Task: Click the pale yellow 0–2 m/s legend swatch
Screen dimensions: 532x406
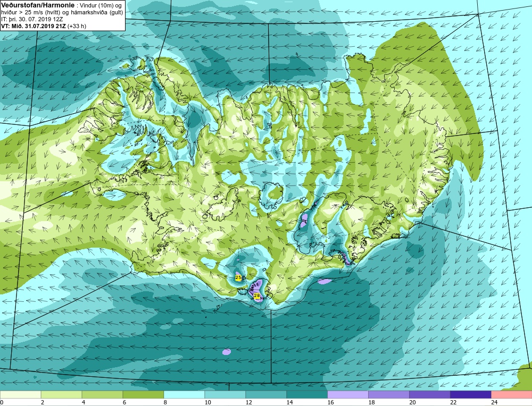Action: (20, 395)
